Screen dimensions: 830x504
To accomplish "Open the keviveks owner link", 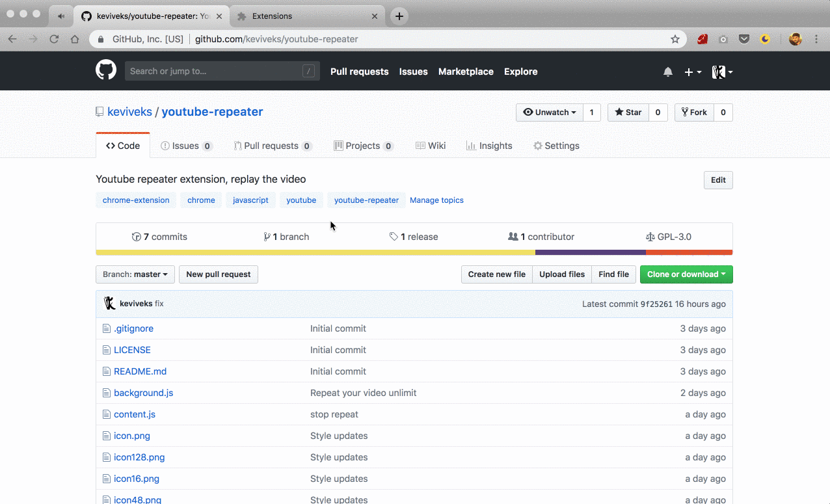I will (x=129, y=112).
